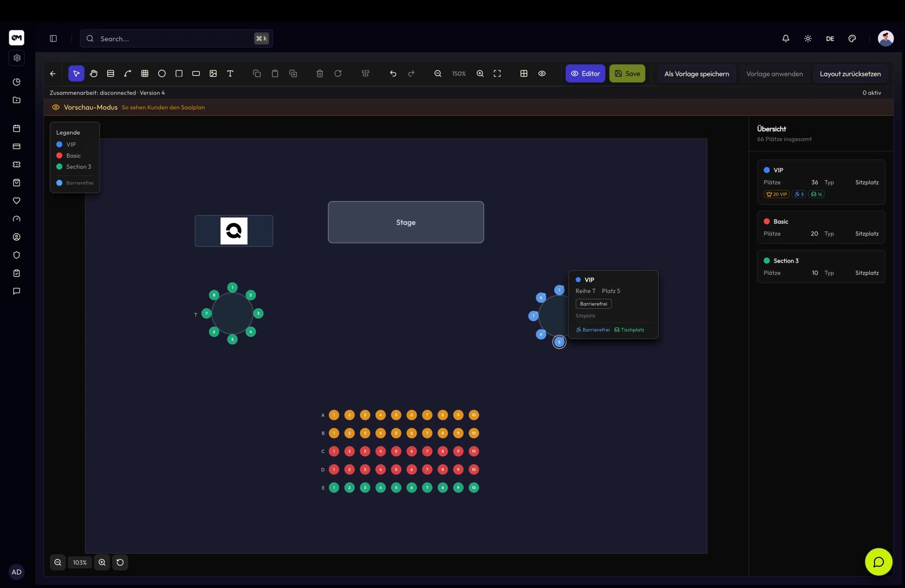Select the circle table tool
Image resolution: width=905 pixels, height=588 pixels.
pyautogui.click(x=162, y=74)
